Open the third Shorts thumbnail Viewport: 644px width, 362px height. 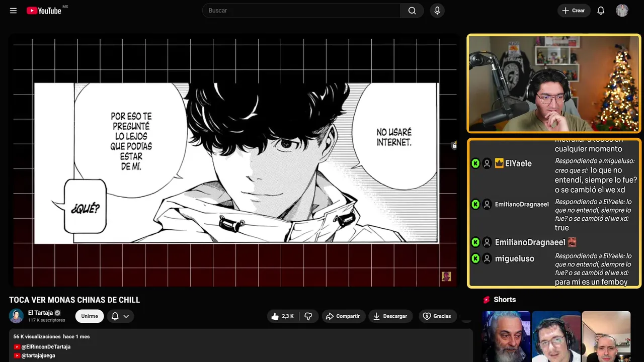click(x=606, y=336)
